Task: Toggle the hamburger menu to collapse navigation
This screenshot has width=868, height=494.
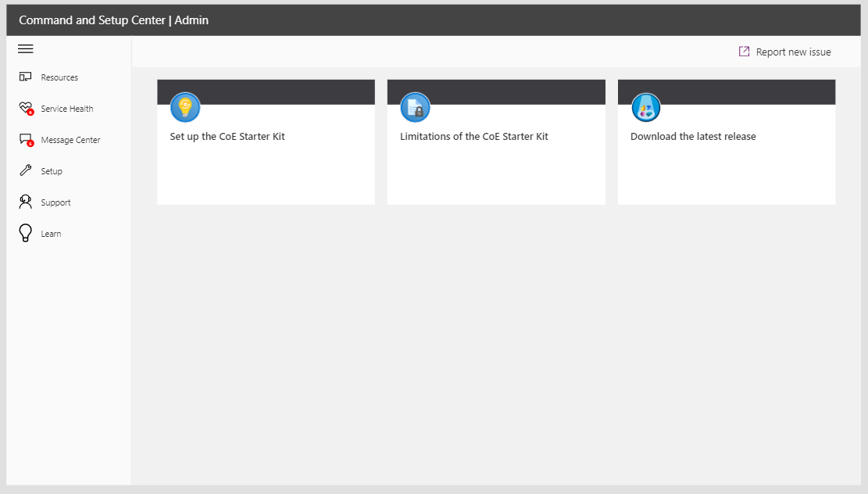Action: (x=25, y=48)
